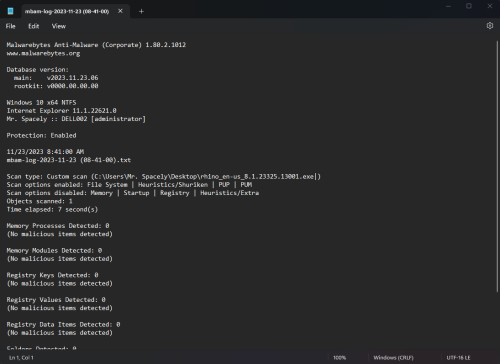Select the mbam-log-2023-11-23 tab
Image resolution: width=500 pixels, height=364 pixels.
[x=67, y=11]
